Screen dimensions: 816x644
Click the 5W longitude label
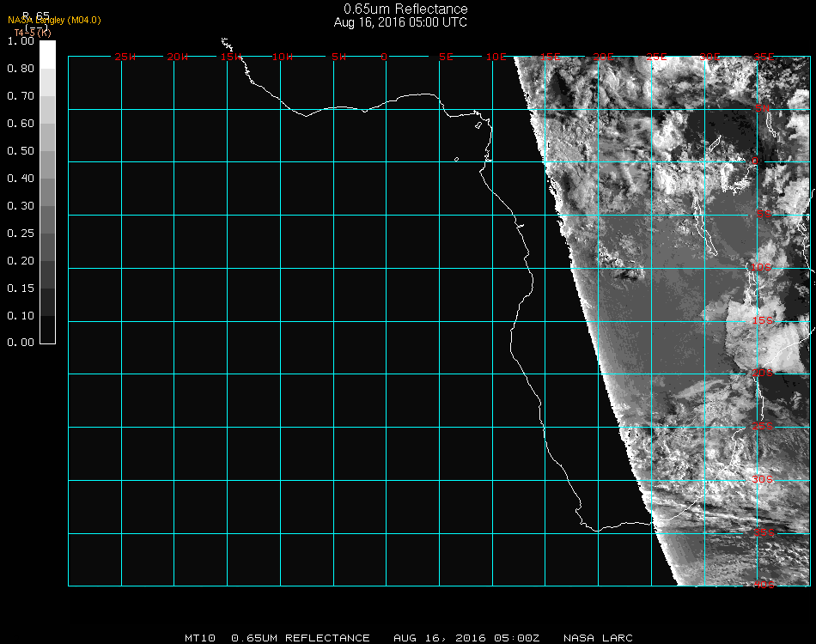tap(338, 57)
